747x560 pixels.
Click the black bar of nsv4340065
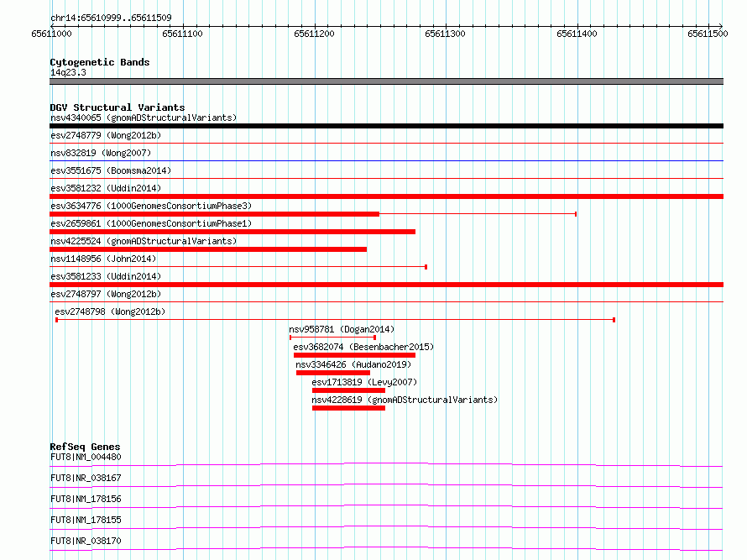point(386,126)
